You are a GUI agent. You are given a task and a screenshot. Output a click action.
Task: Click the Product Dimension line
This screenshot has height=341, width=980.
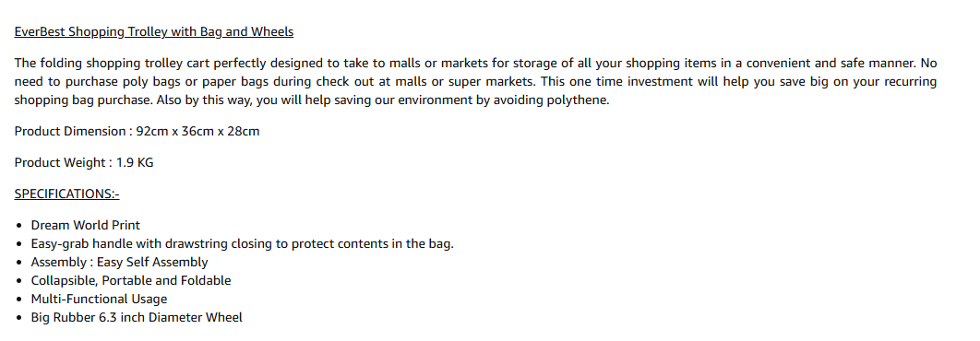pos(137,131)
